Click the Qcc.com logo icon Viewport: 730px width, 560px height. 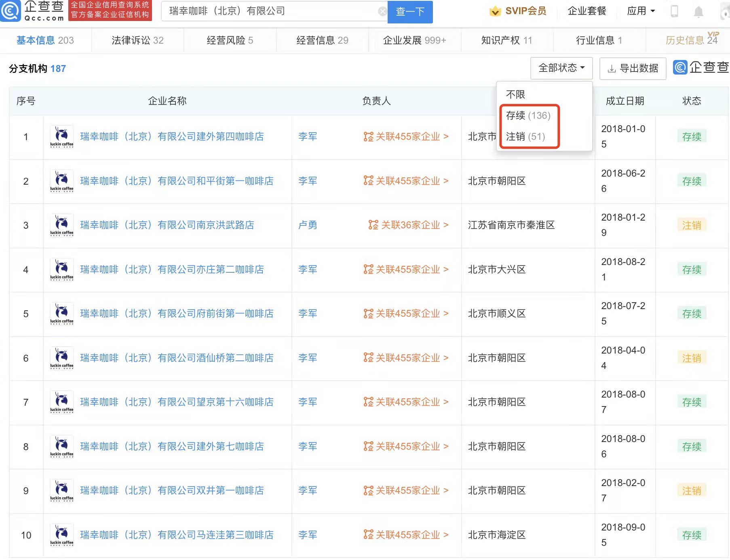click(x=10, y=11)
